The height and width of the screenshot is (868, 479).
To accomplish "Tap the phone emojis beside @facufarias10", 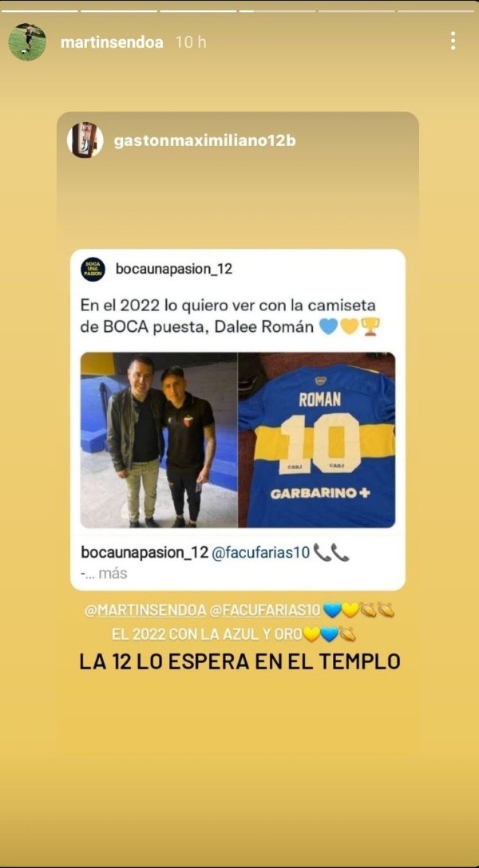I will 331,552.
